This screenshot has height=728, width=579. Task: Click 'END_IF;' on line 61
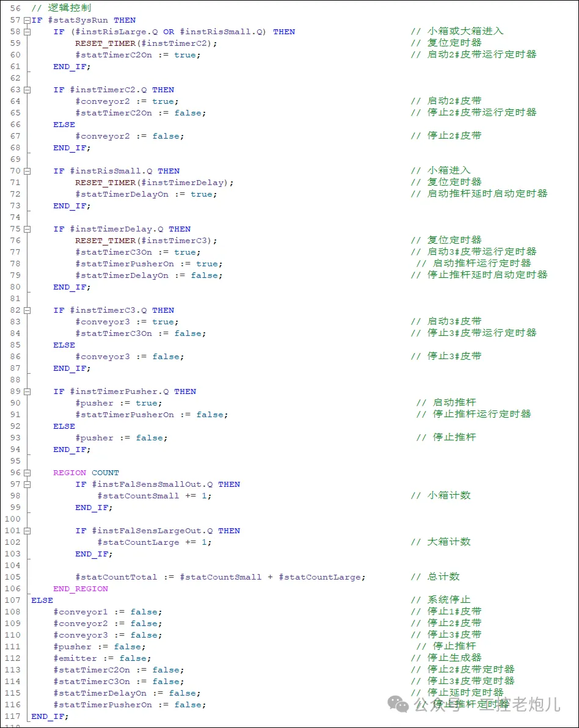coord(72,67)
